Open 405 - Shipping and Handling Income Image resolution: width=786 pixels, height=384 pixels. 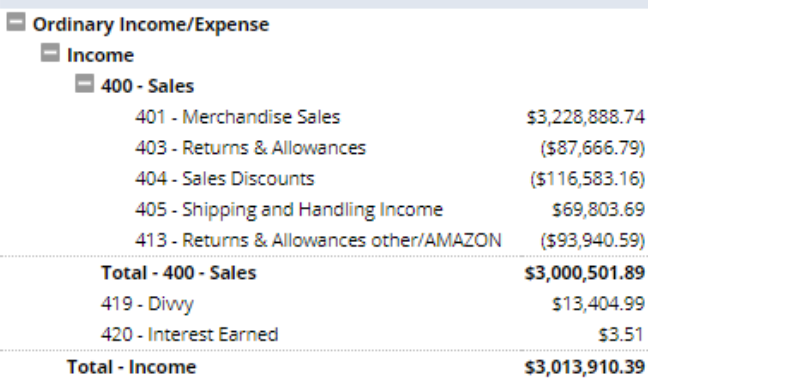click(x=289, y=210)
